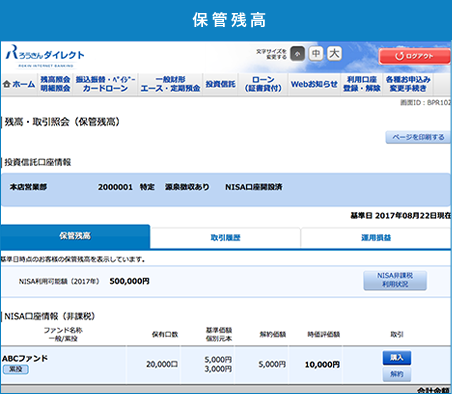Open the 一般財形 エース・定期預金 menu
The width and height of the screenshot is (452, 394).
[x=170, y=84]
